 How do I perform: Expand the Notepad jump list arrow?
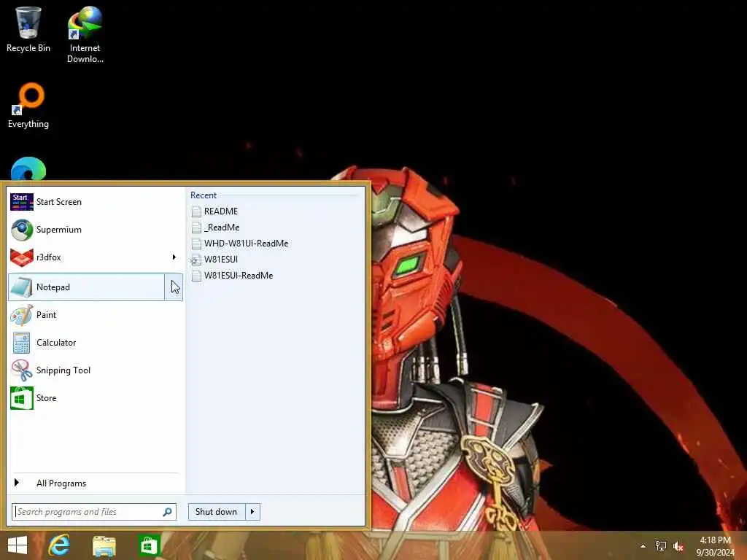174,287
